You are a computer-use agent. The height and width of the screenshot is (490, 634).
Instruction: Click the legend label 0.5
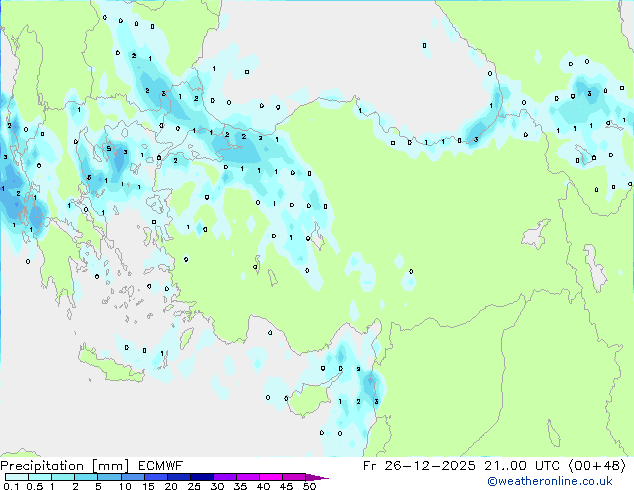[x=35, y=486]
